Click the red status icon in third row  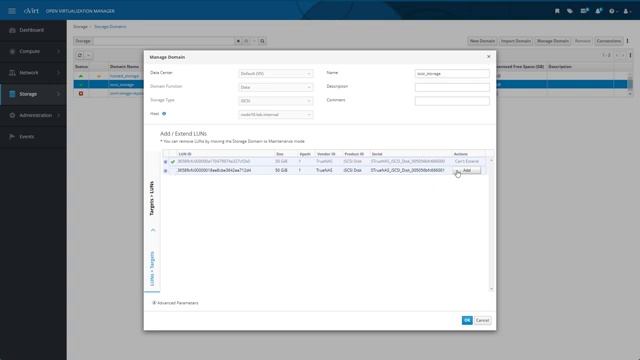(81, 93)
